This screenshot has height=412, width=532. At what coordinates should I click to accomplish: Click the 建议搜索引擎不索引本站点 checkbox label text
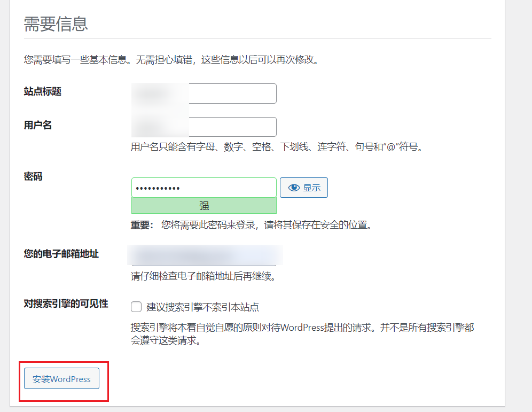(x=202, y=307)
